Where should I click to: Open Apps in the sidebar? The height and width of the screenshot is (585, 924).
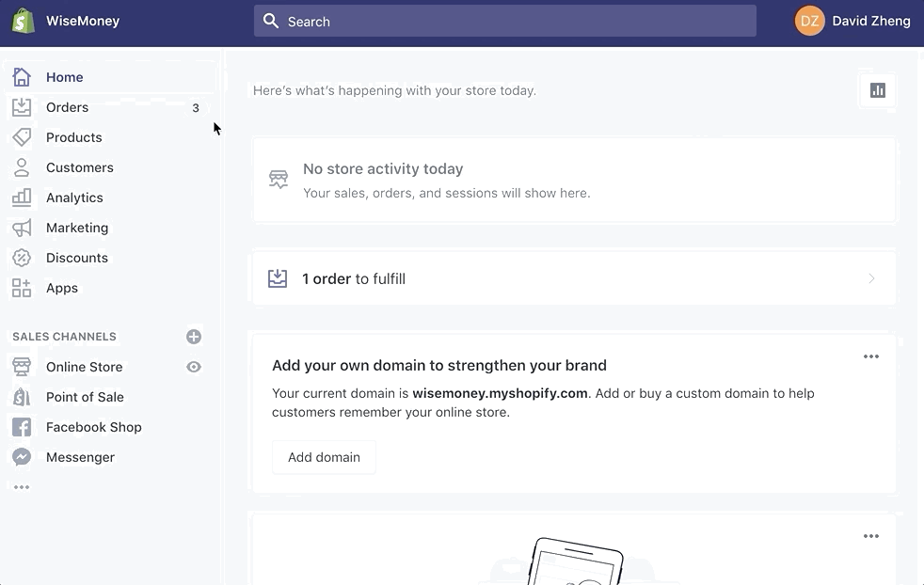[62, 288]
